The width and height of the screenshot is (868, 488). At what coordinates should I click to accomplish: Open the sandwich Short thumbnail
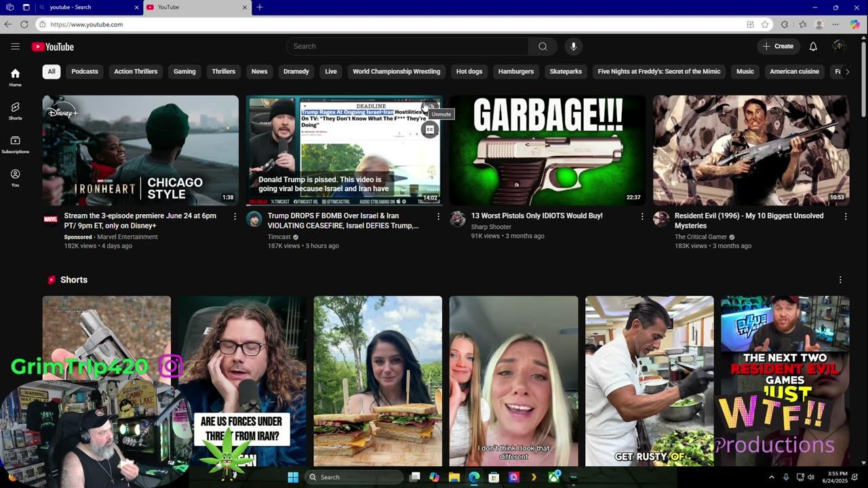click(378, 381)
